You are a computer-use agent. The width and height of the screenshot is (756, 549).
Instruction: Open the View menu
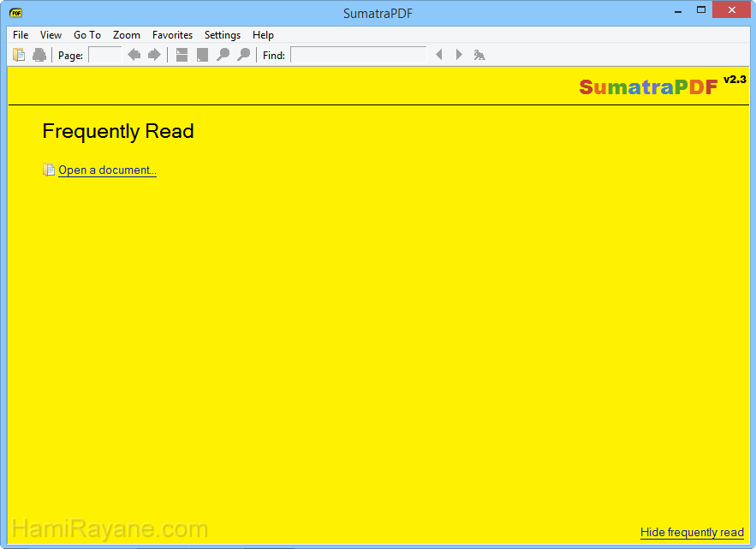point(51,35)
